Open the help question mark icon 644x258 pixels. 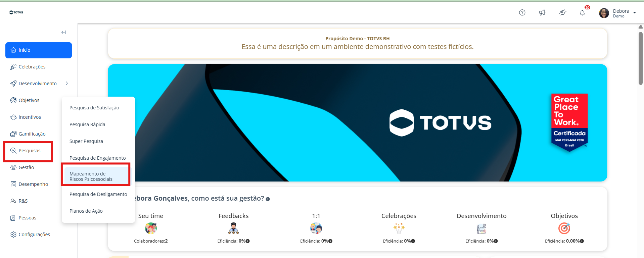(522, 12)
